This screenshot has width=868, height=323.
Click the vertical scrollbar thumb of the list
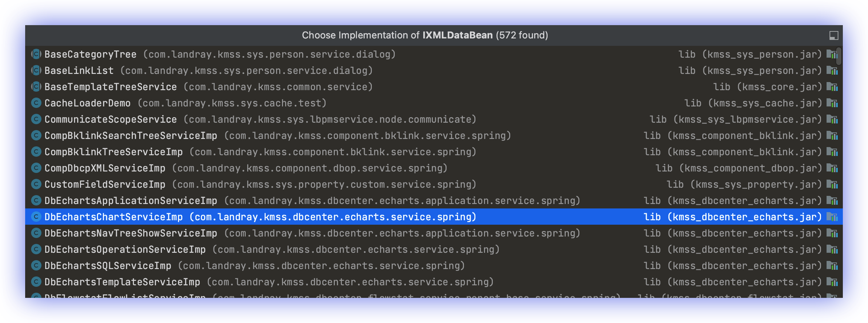pos(840,56)
